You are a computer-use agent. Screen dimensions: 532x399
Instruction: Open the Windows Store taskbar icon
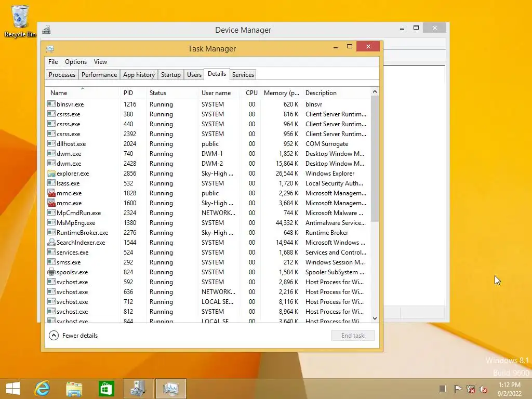click(x=106, y=389)
